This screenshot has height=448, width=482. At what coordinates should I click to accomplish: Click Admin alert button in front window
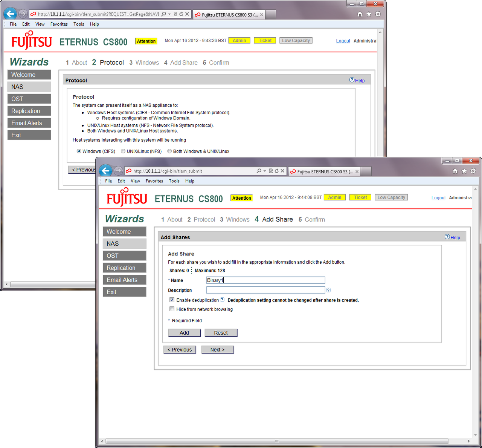(334, 197)
